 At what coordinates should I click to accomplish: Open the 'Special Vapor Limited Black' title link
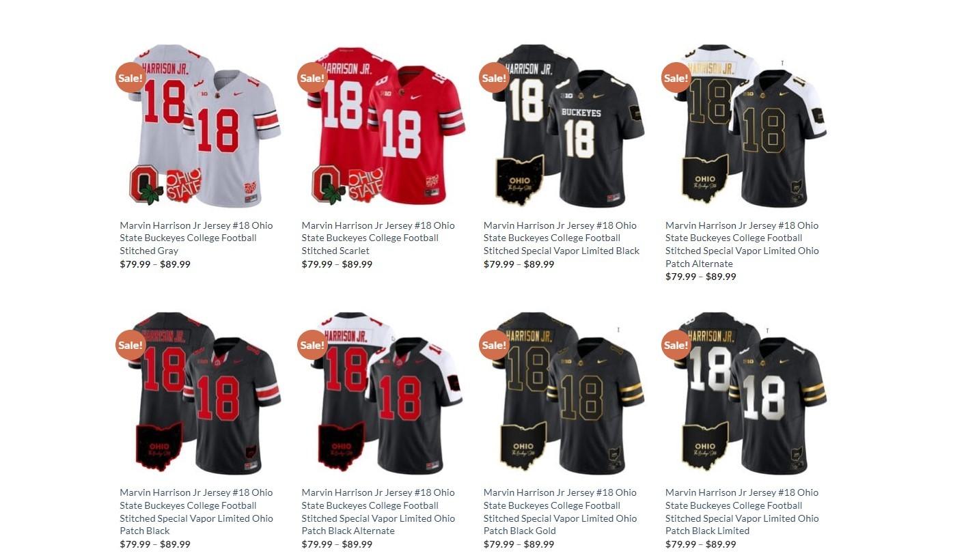pos(562,238)
